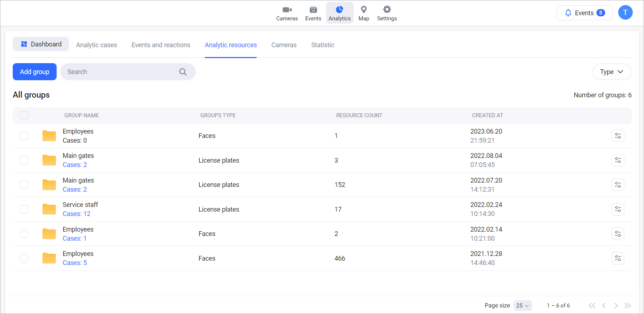This screenshot has width=644, height=314.
Task: Open the Events notifications button
Action: [x=584, y=13]
